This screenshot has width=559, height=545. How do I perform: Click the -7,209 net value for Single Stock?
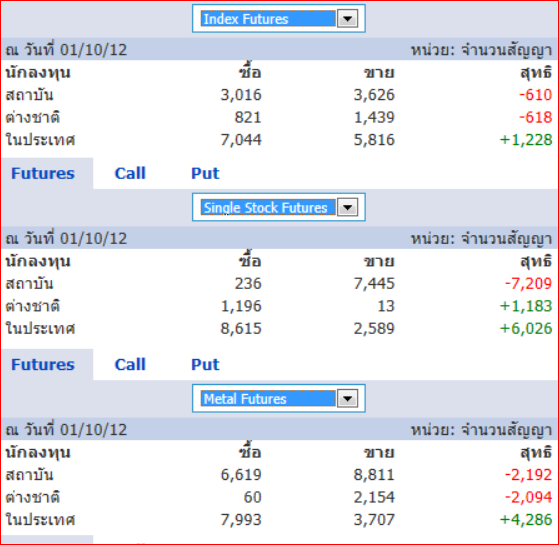(528, 284)
